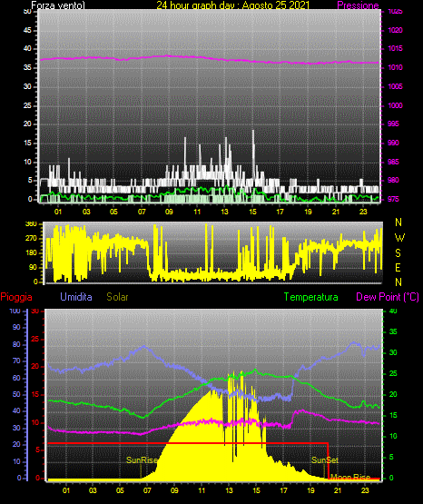Click the Dew Point (°C) legend label
The image size is (423, 504).
pyautogui.click(x=388, y=297)
